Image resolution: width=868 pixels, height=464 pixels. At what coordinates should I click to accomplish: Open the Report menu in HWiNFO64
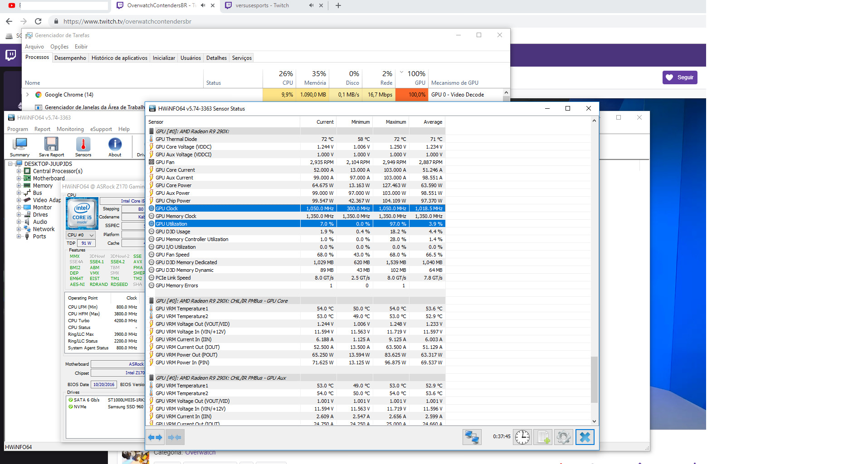click(42, 129)
